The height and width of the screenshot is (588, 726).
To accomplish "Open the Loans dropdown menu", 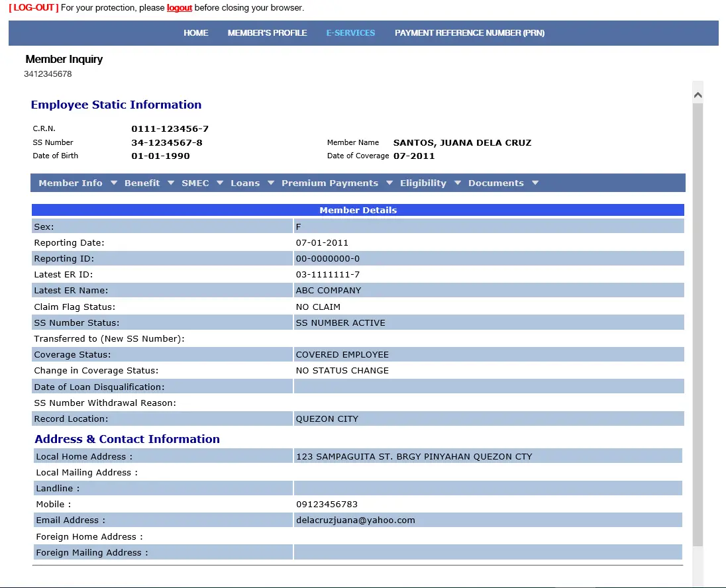I will click(245, 183).
